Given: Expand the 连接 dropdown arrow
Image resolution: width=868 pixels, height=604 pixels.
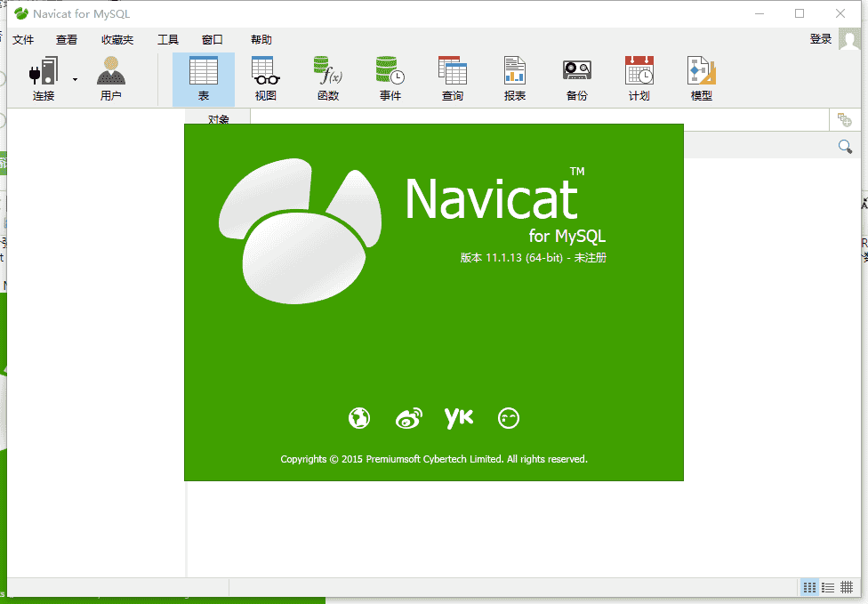Looking at the screenshot, I should click(x=75, y=79).
